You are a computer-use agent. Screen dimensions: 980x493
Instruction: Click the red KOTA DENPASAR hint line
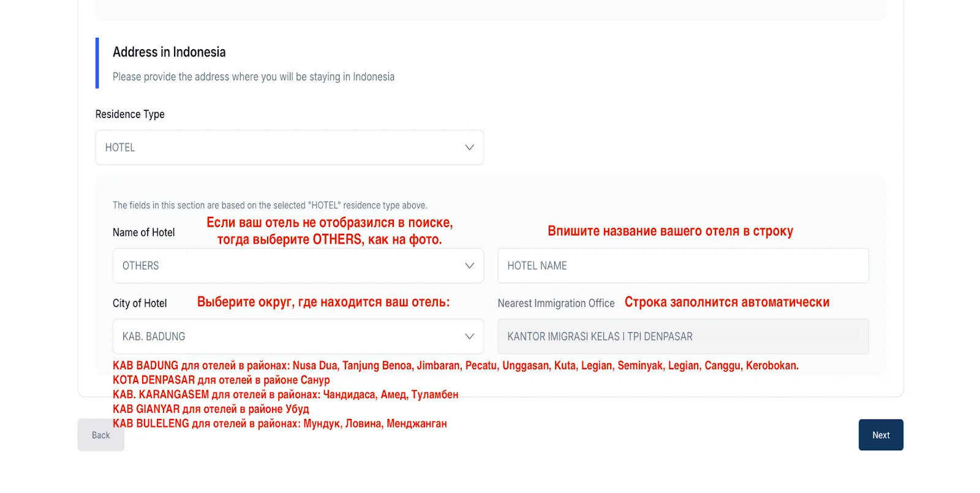coord(221,380)
